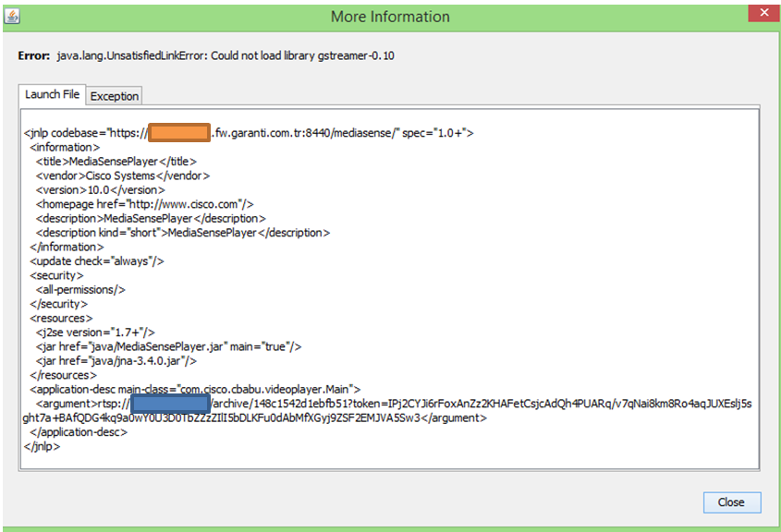
Task: Select the Launch File tab
Action: 53,94
